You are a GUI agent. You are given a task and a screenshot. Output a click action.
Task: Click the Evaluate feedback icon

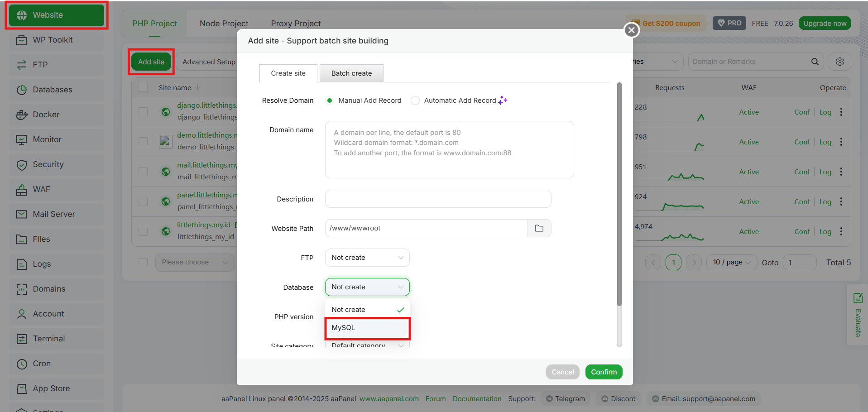point(858,298)
